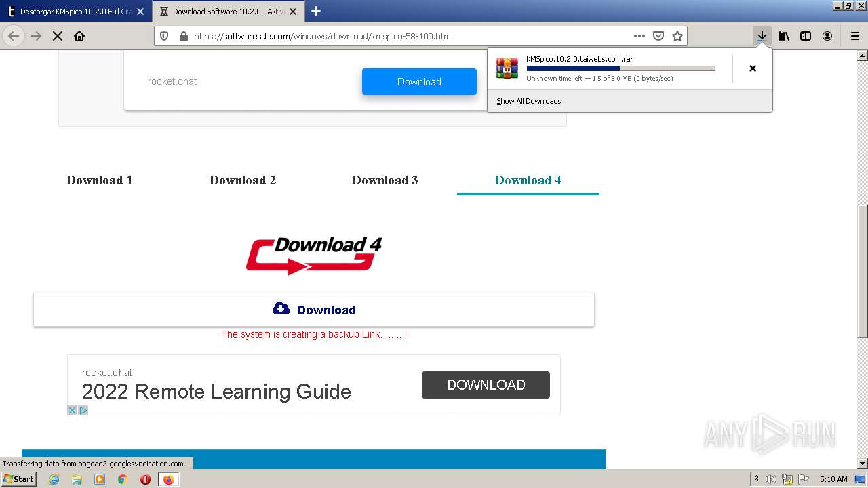The width and height of the screenshot is (868, 488).
Task: Open AdChoices triangle icon
Action: coord(83,410)
